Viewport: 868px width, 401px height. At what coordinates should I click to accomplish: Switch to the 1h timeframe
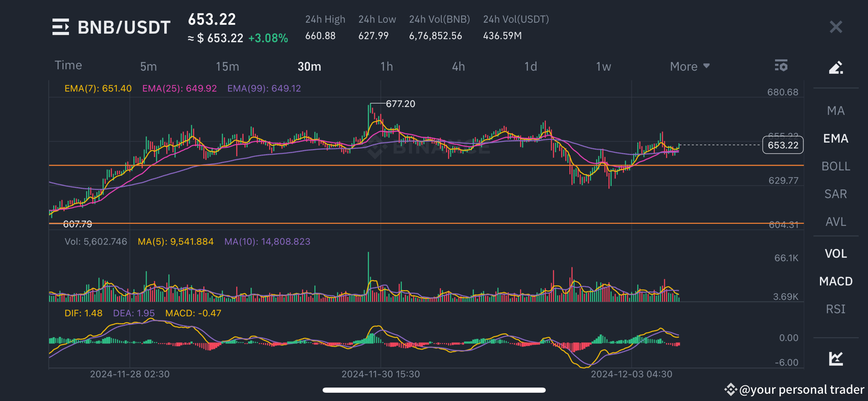point(387,66)
